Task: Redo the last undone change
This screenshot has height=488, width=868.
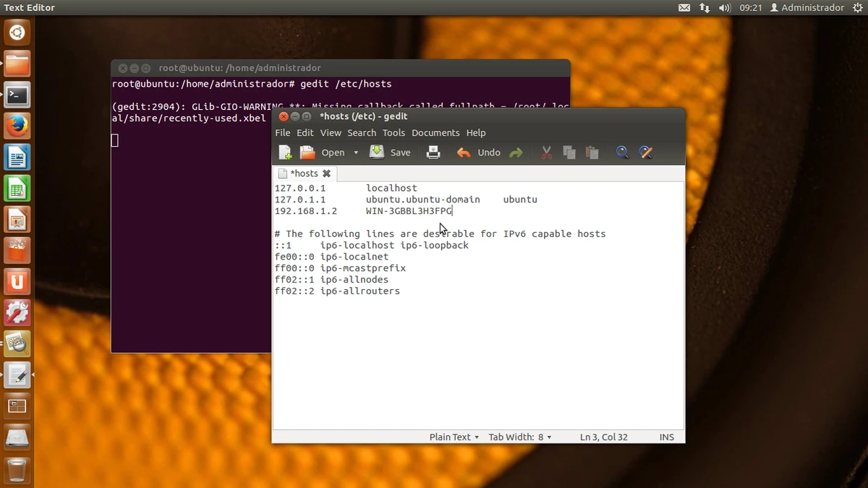Action: click(516, 152)
